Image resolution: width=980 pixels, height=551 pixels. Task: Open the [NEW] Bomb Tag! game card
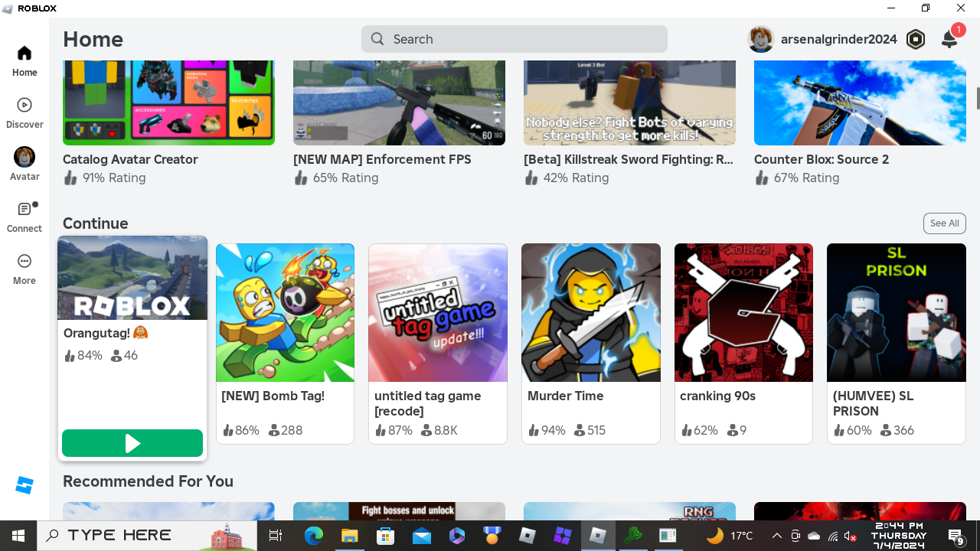285,344
